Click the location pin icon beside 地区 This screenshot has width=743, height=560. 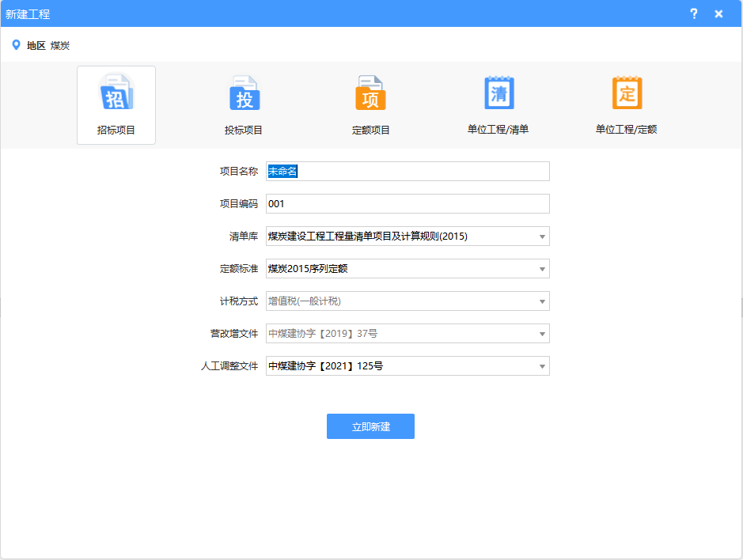click(16, 45)
